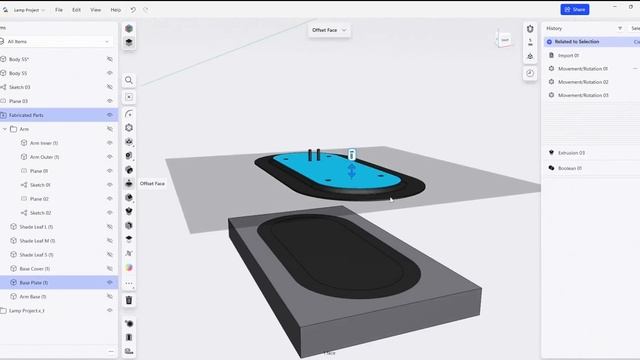Open the search tool in the toolbar

[x=129, y=80]
